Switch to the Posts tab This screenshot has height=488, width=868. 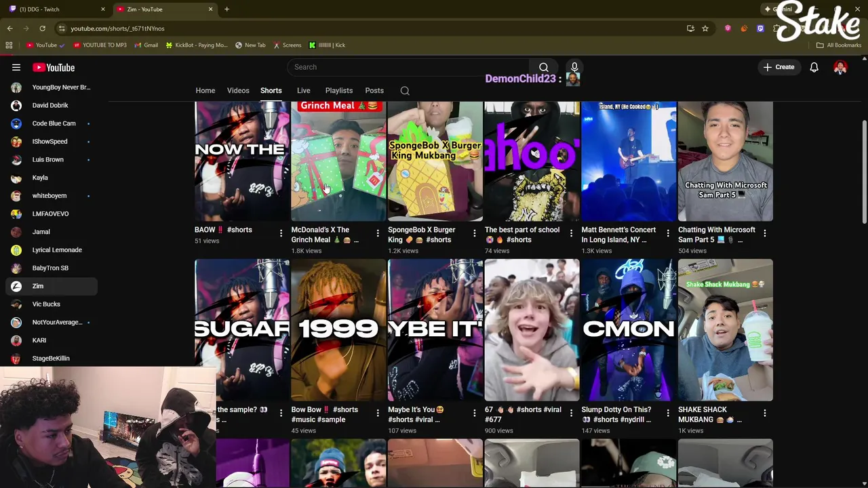(374, 91)
